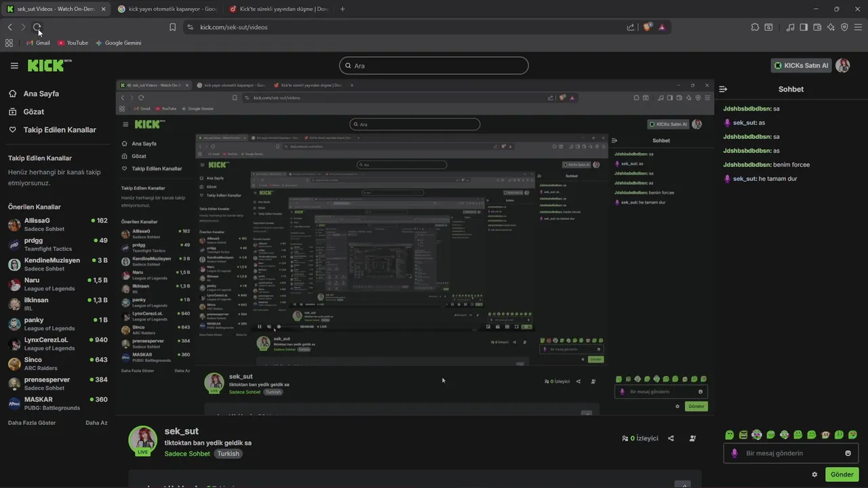Screen dimensions: 868x488
Task: Open Naru recommended channel
Action: click(x=58, y=284)
